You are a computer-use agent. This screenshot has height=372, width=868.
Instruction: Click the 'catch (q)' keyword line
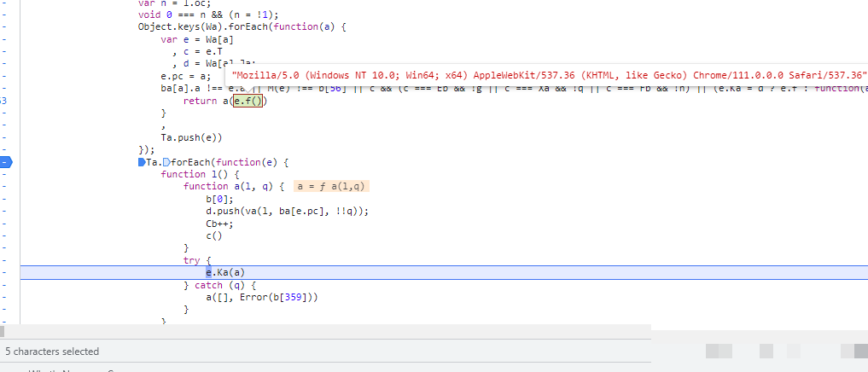[x=219, y=285]
